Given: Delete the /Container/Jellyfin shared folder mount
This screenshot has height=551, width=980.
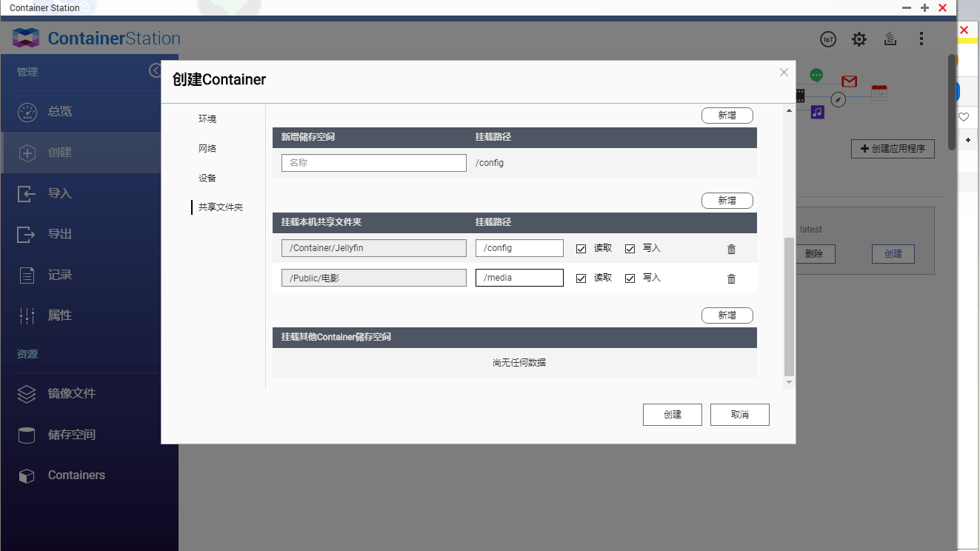Looking at the screenshot, I should pyautogui.click(x=732, y=249).
